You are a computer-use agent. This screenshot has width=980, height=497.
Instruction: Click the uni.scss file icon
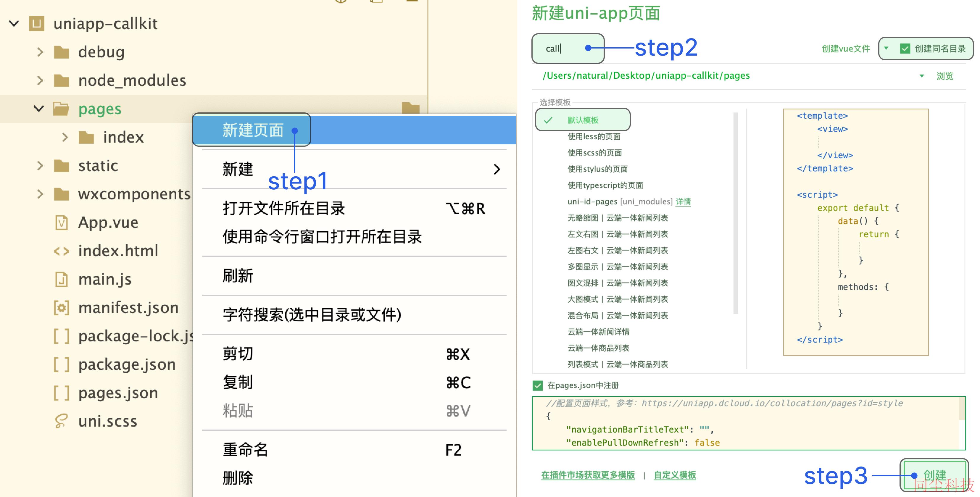61,421
